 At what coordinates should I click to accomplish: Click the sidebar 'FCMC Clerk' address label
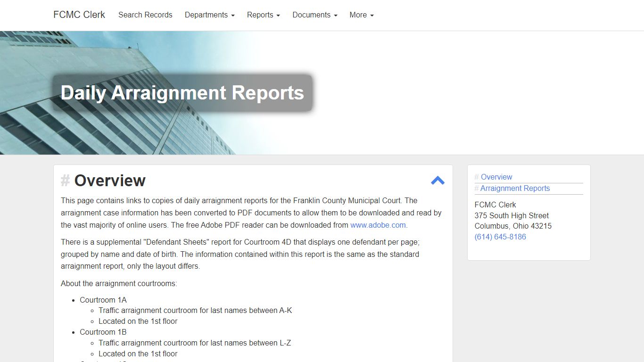coord(495,205)
